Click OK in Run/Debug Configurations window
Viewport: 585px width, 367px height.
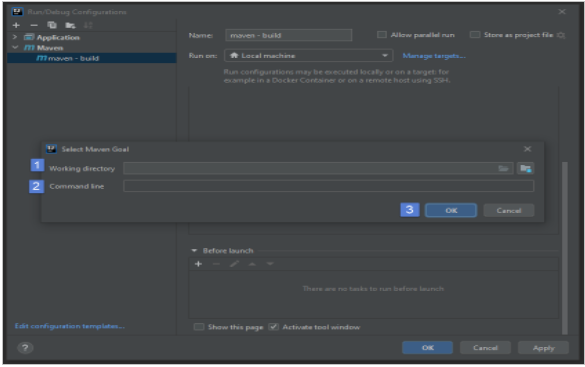(428, 348)
